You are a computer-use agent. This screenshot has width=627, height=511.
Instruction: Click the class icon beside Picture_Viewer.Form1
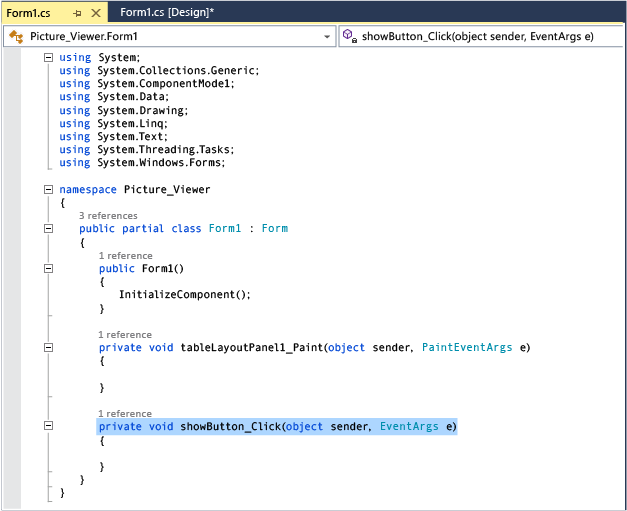(x=16, y=37)
